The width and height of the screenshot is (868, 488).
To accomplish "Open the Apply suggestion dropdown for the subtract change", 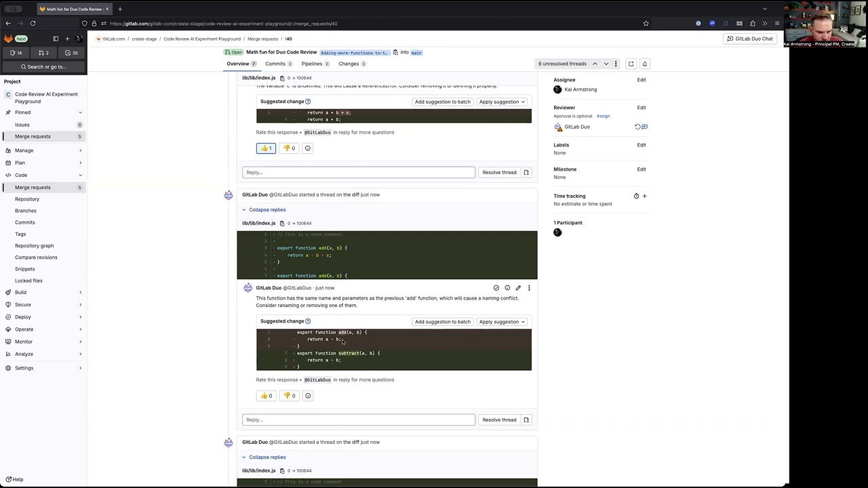I will [502, 322].
